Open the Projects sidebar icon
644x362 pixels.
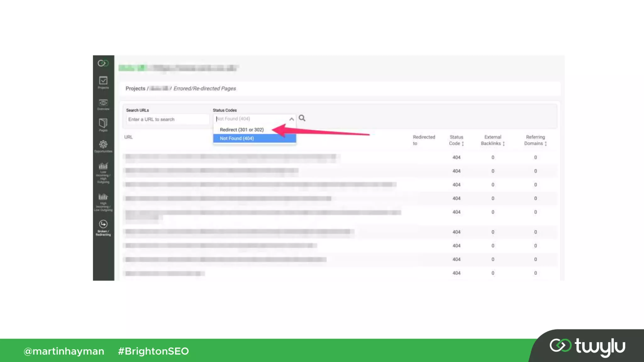coord(103,82)
